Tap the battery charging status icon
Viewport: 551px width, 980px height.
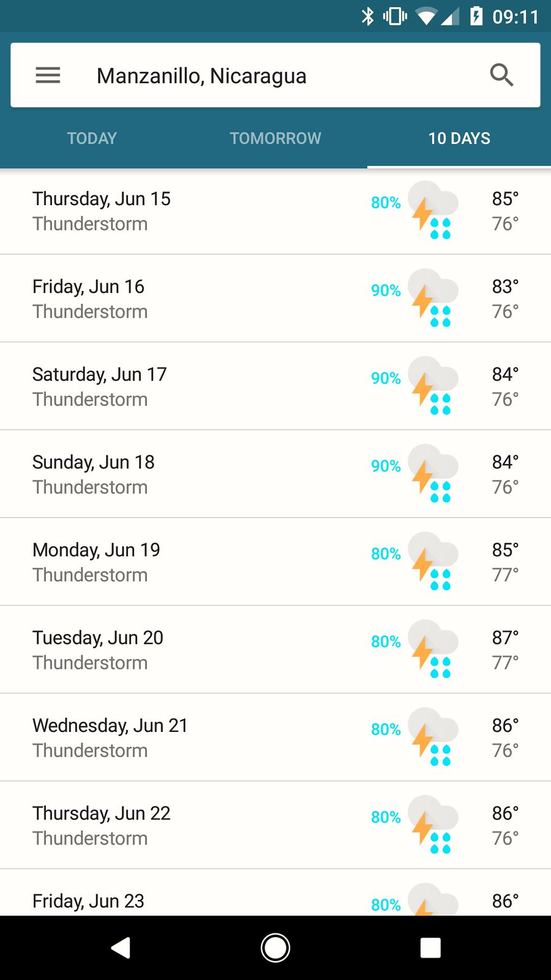[x=476, y=16]
